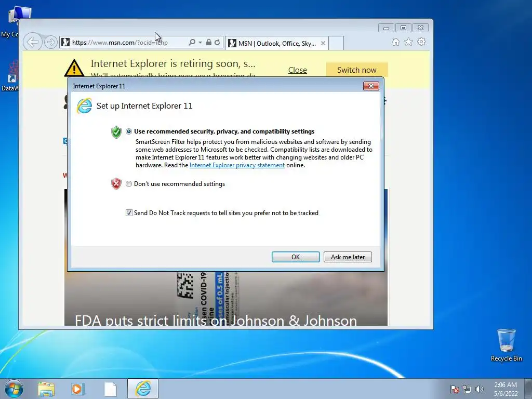Click the Close link in the retiring banner
This screenshot has width=532, height=399.
[x=298, y=70]
